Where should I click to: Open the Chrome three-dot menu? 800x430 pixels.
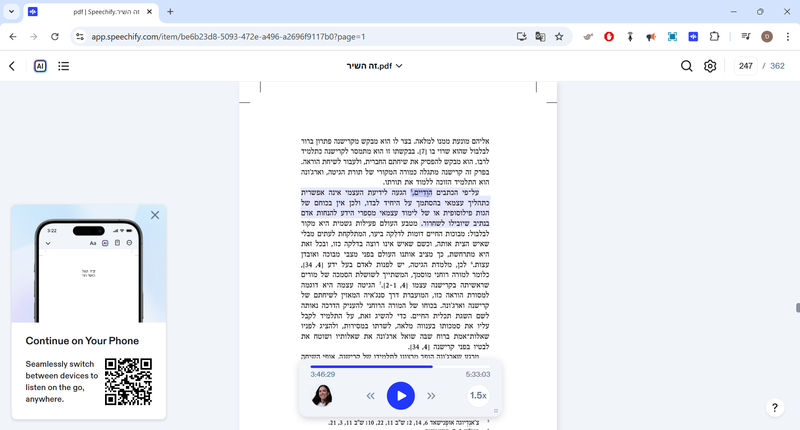tap(788, 37)
